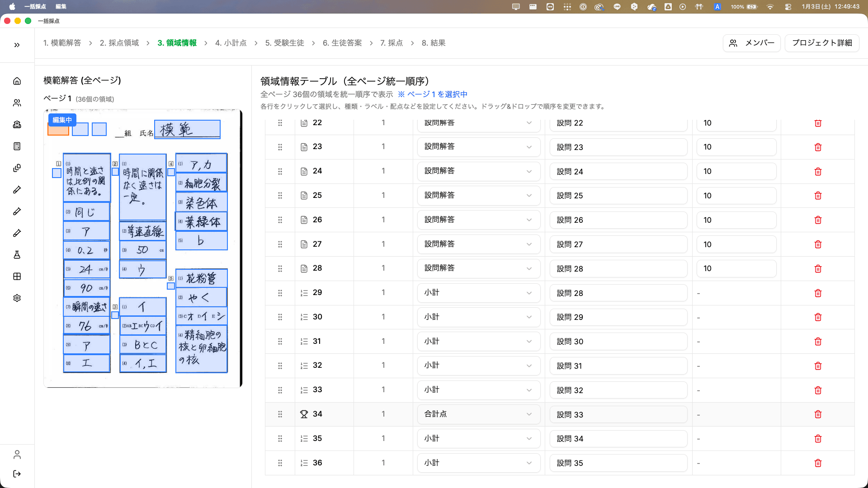Screen dimensions: 868x488
Task: Open the grid table icon in sidebar
Action: pos(17,276)
